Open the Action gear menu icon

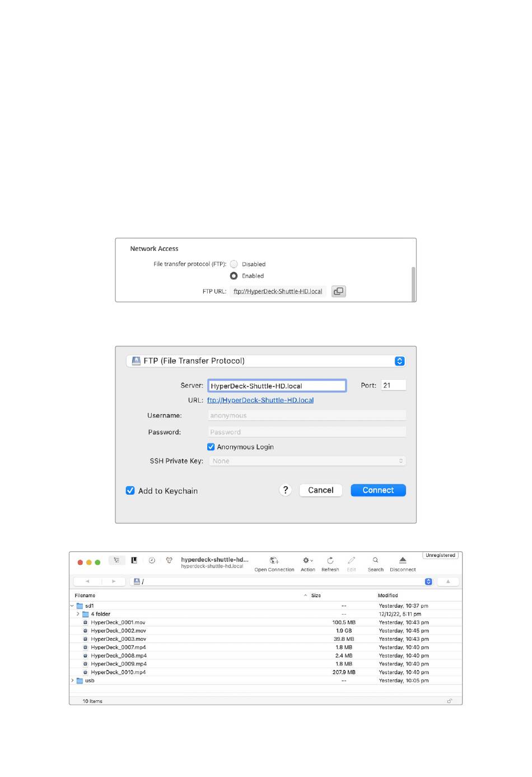pos(307,560)
